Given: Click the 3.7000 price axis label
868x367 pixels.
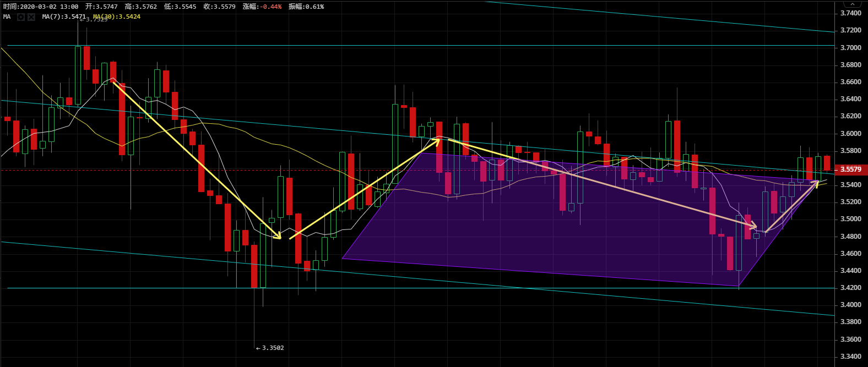Looking at the screenshot, I should point(851,48).
